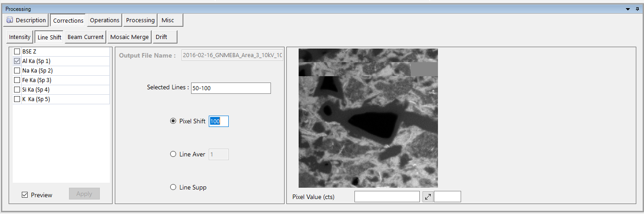Select the Intensity corrections tab
The width and height of the screenshot is (644, 214).
(20, 37)
